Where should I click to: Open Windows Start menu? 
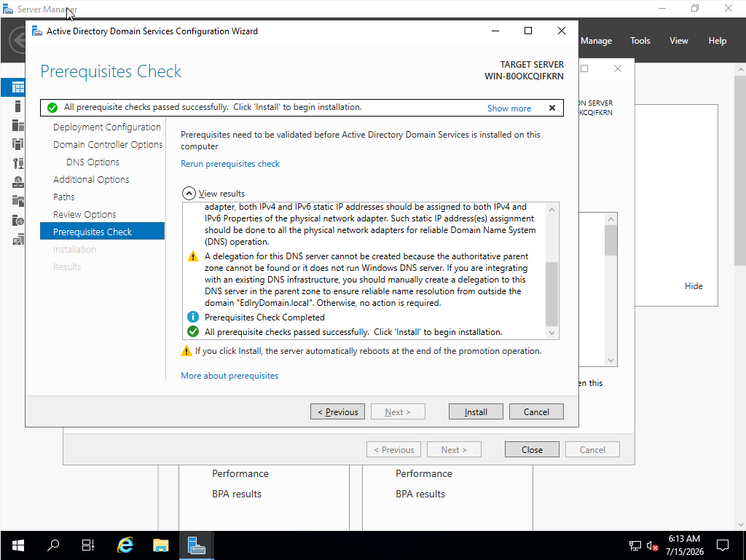(18, 545)
